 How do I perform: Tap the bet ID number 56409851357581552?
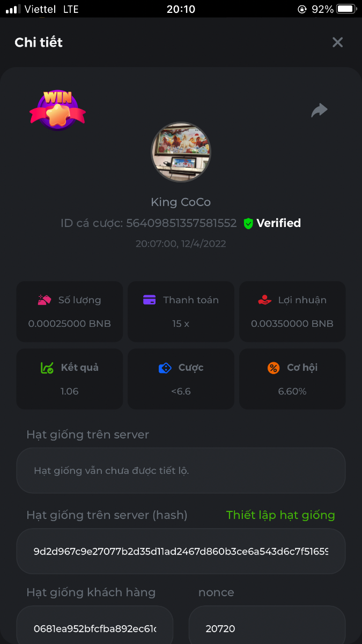181,223
